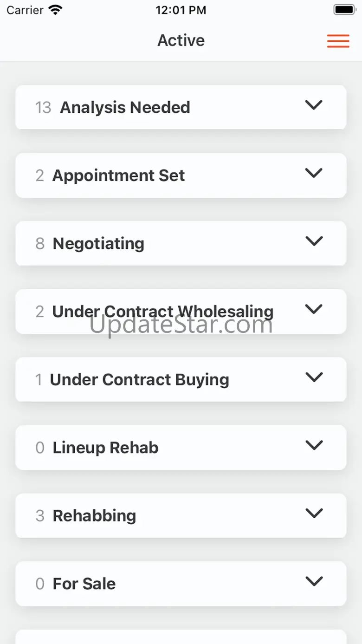This screenshot has width=362, height=644.
Task: Expand the Appointment Set chevron arrow
Action: pos(314,173)
